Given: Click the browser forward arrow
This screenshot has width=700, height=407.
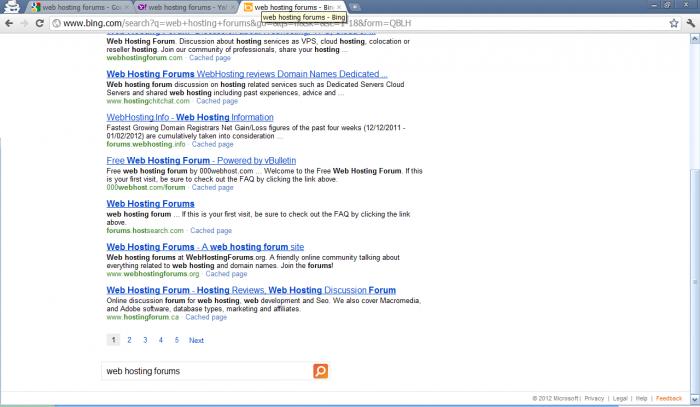Looking at the screenshot, I should (25, 23).
